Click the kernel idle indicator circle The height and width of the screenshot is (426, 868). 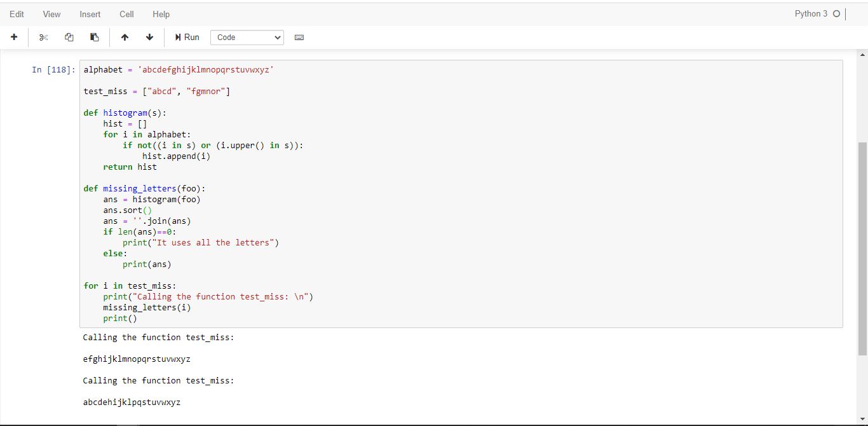point(836,14)
